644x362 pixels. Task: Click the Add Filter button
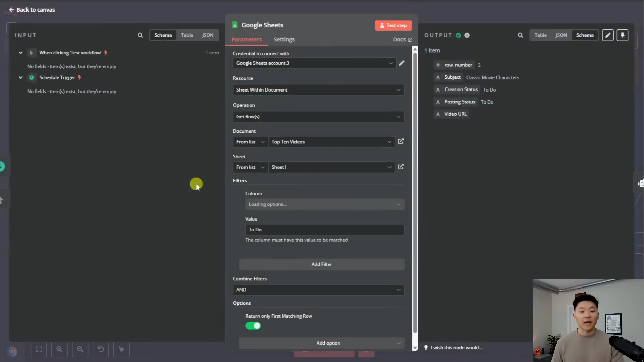click(x=321, y=264)
